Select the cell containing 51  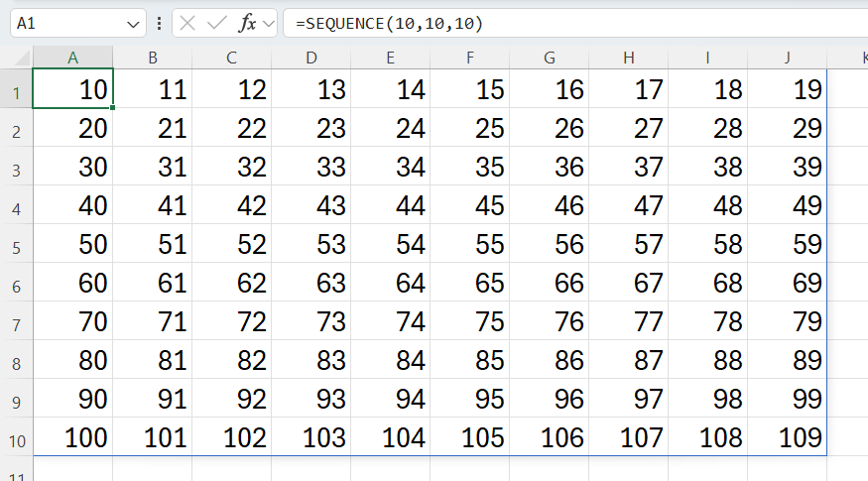153,244
